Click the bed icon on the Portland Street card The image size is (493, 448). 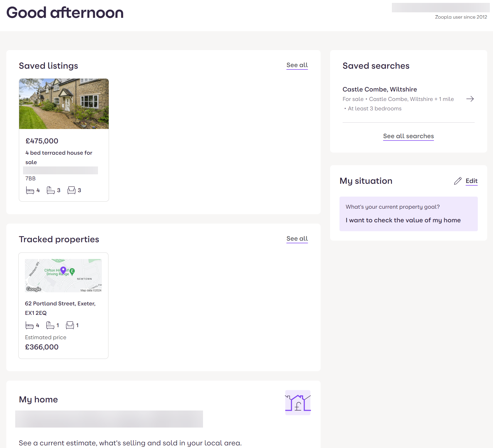pyautogui.click(x=29, y=325)
